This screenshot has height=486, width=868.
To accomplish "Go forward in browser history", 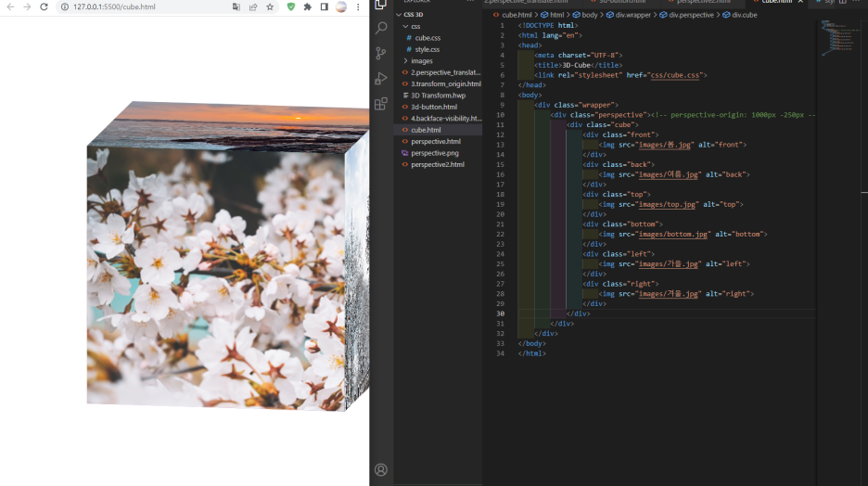I will click(27, 6).
